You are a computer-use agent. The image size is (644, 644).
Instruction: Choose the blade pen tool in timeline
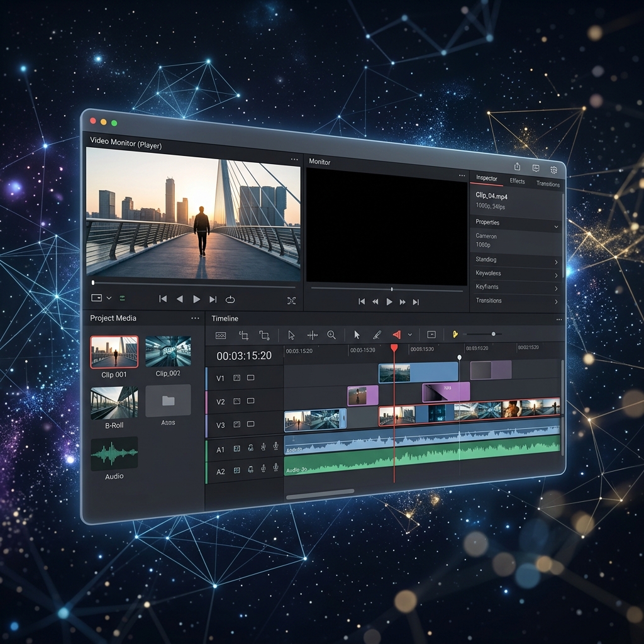click(x=377, y=335)
